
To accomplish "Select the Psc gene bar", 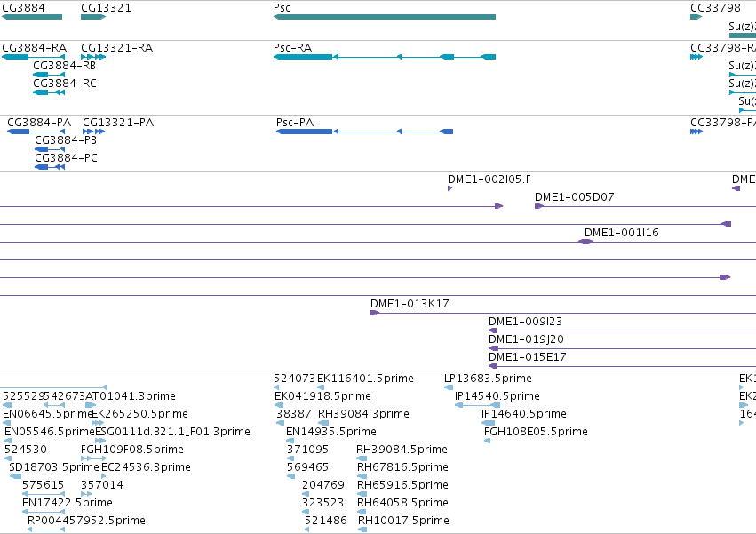I will click(x=385, y=17).
